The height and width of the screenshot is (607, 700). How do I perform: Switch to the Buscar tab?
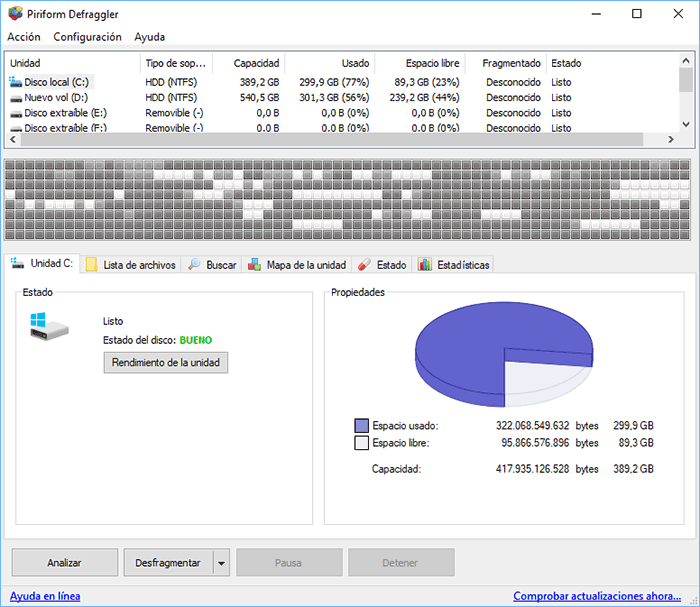tap(212, 265)
